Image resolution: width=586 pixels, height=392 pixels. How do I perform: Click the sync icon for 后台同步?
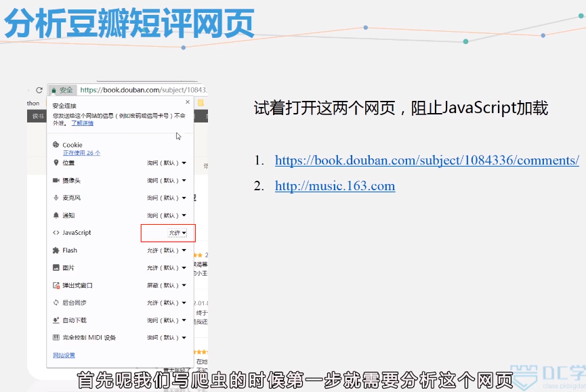(56, 303)
